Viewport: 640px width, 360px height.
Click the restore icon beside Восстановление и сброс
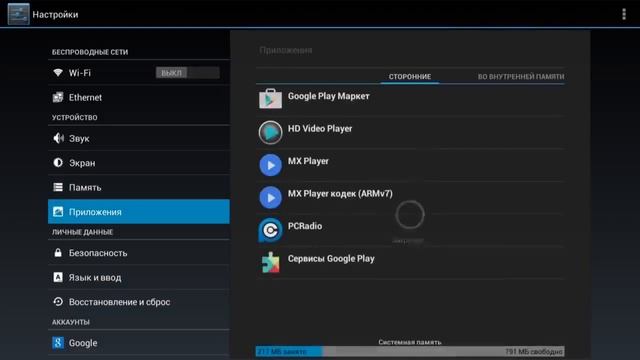pos(58,302)
